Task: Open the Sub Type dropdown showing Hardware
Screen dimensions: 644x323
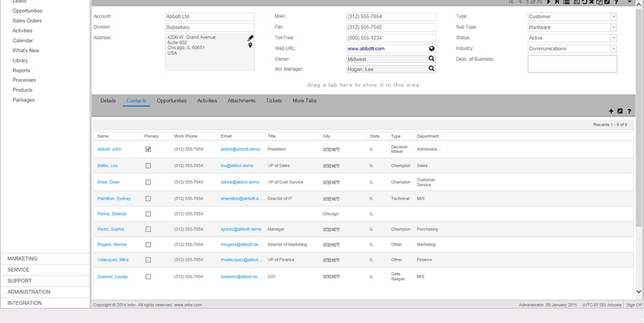Action: pyautogui.click(x=614, y=27)
